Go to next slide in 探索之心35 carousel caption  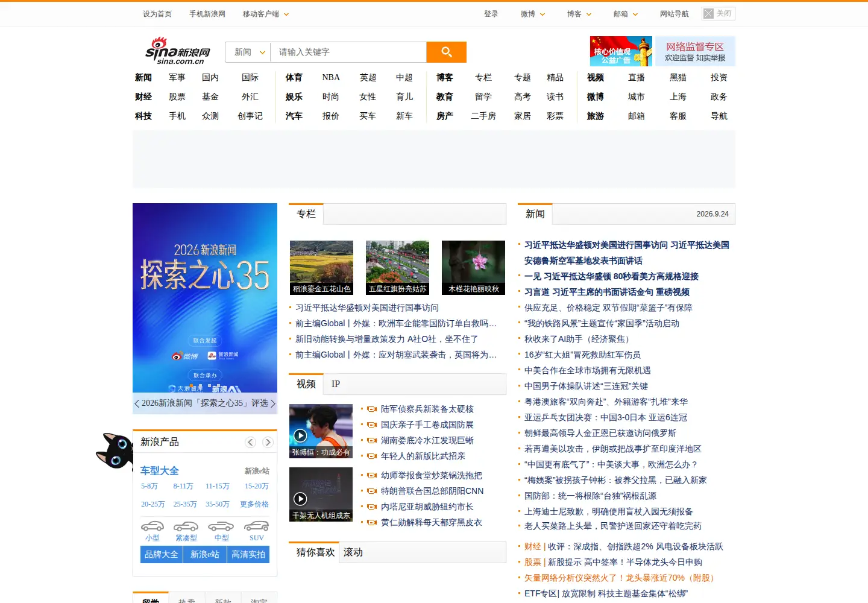pyautogui.click(x=272, y=403)
